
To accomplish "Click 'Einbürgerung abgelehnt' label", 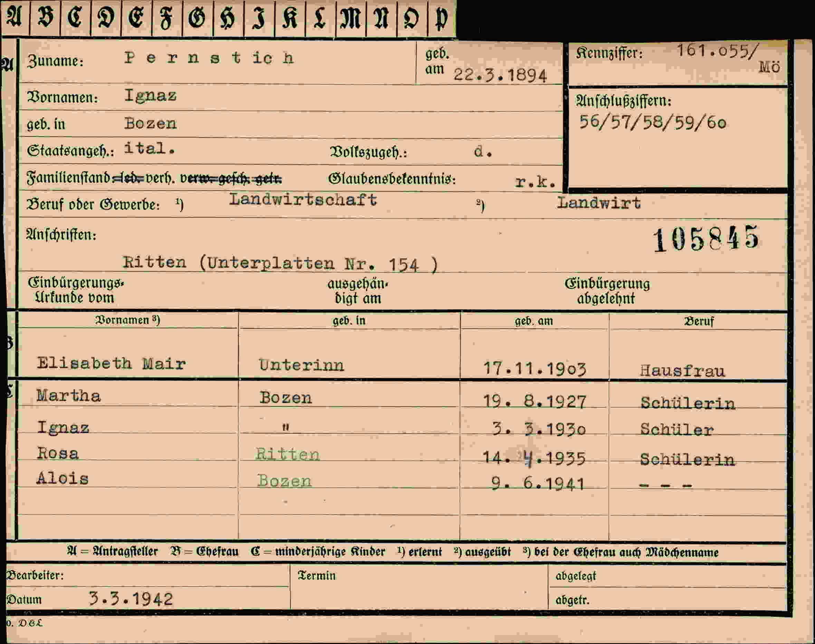I will pos(607,291).
